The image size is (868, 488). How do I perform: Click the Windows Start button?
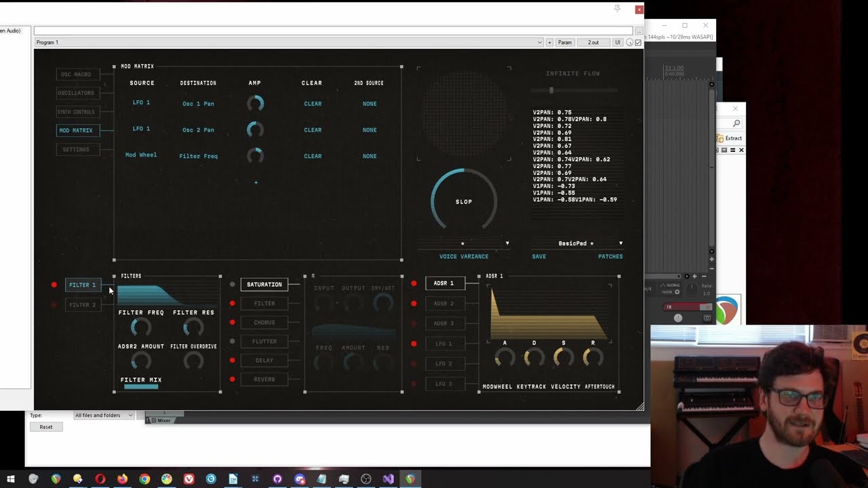click(x=11, y=479)
